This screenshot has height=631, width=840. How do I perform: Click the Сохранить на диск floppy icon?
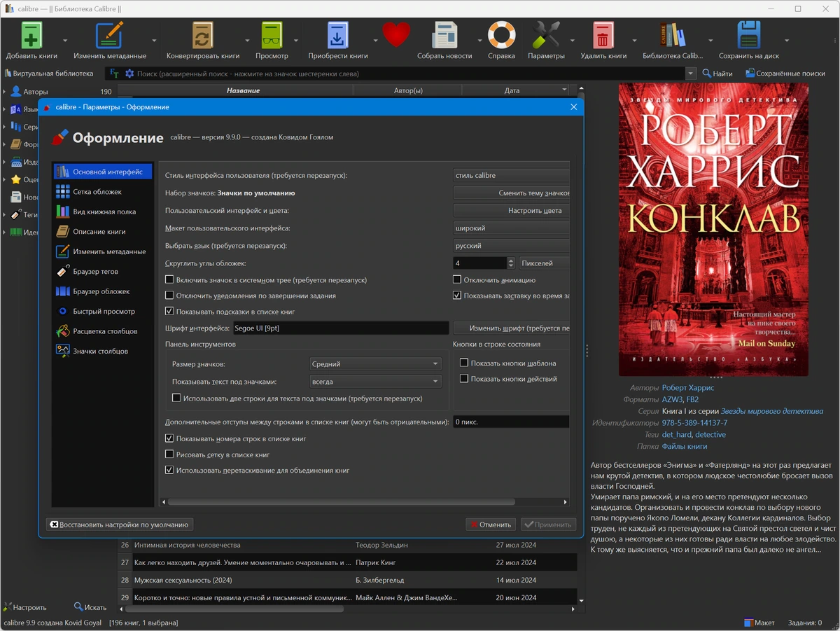pos(749,35)
